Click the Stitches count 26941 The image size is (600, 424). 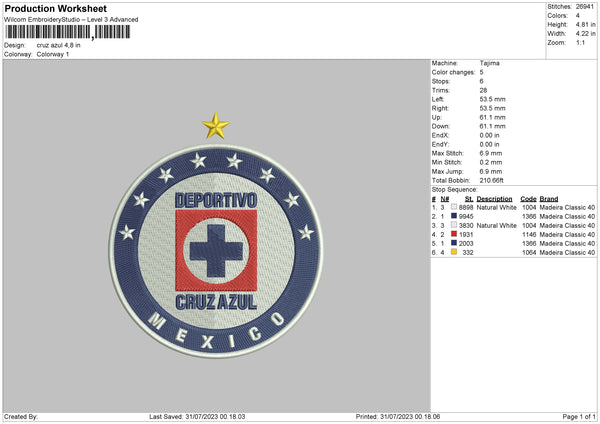click(x=585, y=7)
